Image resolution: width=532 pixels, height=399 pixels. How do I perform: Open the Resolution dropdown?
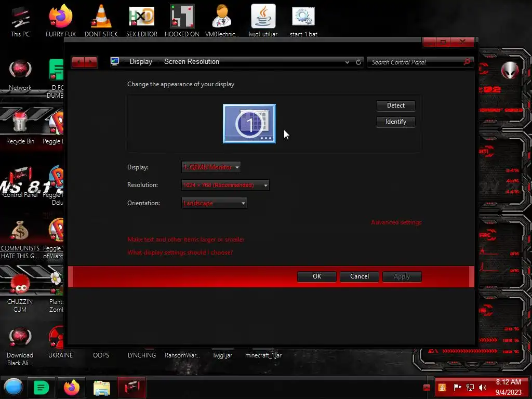click(x=225, y=185)
